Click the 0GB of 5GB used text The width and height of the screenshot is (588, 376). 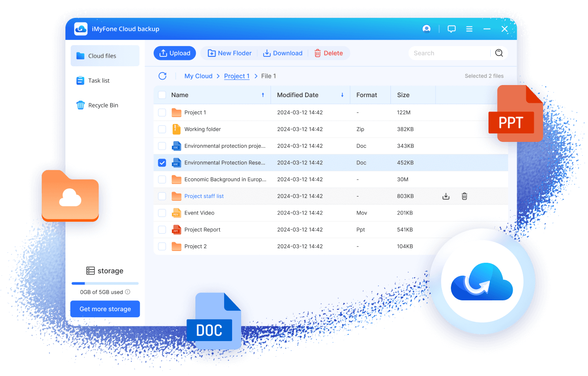pyautogui.click(x=102, y=292)
